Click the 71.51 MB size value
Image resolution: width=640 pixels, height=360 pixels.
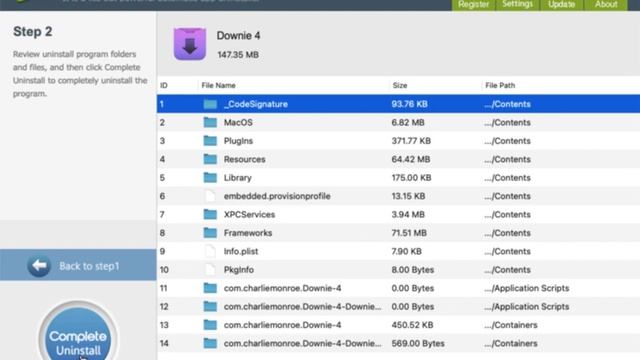[x=409, y=233]
